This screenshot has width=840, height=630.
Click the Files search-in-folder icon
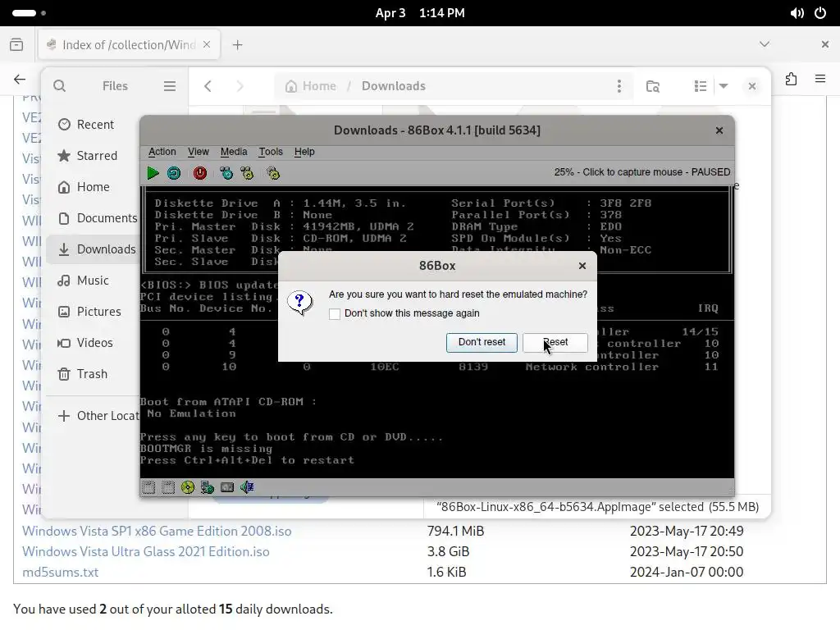pyautogui.click(x=652, y=85)
